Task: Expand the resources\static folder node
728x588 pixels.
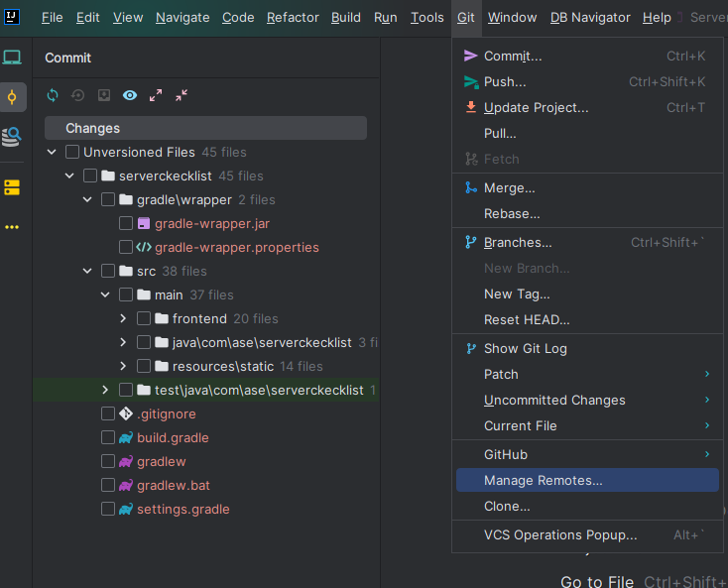Action: click(123, 366)
